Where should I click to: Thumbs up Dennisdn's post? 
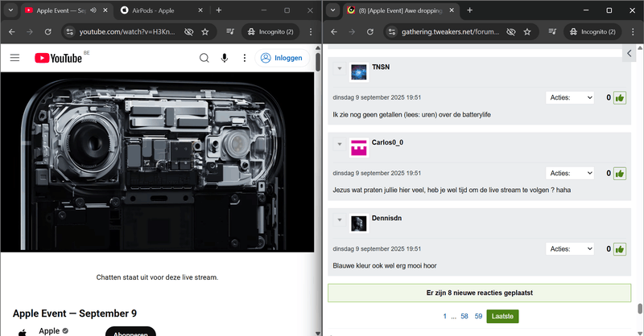(620, 249)
